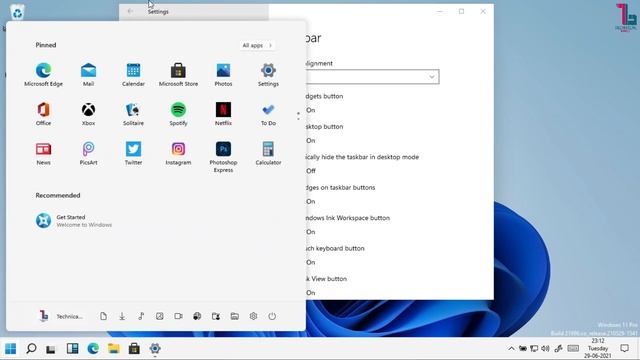The width and height of the screenshot is (640, 360).
Task: Launch Netflix from pinned apps
Action: click(223, 113)
